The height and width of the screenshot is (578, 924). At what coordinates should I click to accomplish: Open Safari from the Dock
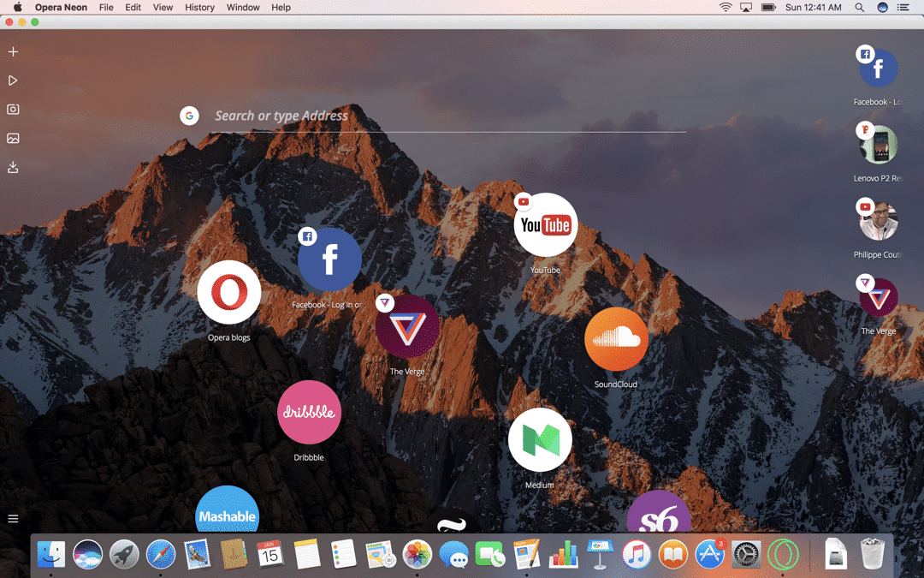[161, 554]
